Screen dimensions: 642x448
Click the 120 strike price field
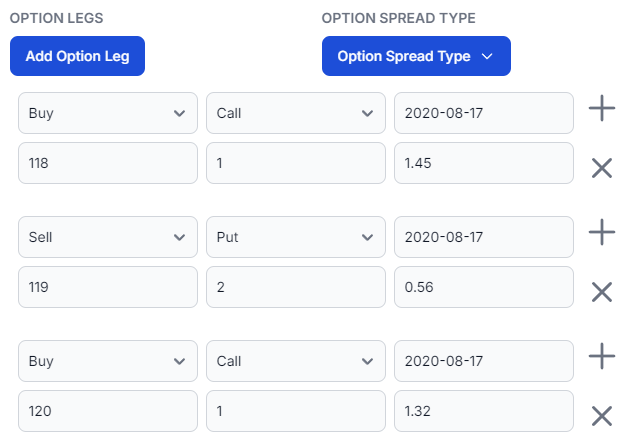click(108, 411)
